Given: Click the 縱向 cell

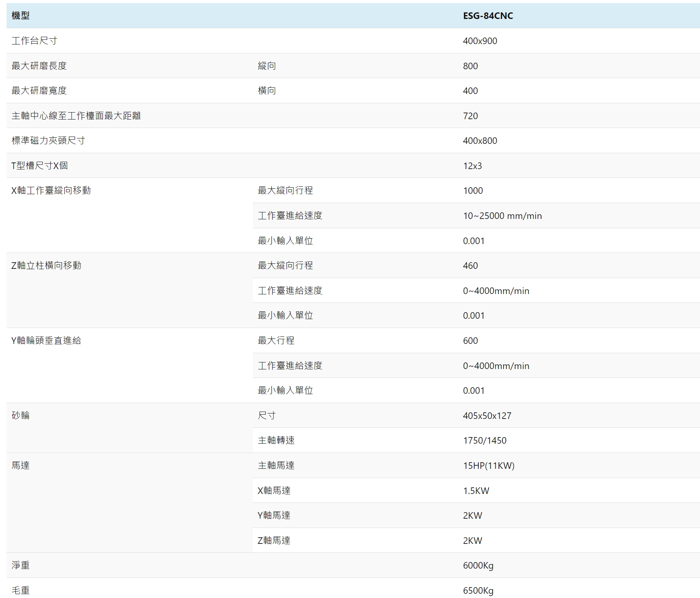Looking at the screenshot, I should (x=267, y=66).
